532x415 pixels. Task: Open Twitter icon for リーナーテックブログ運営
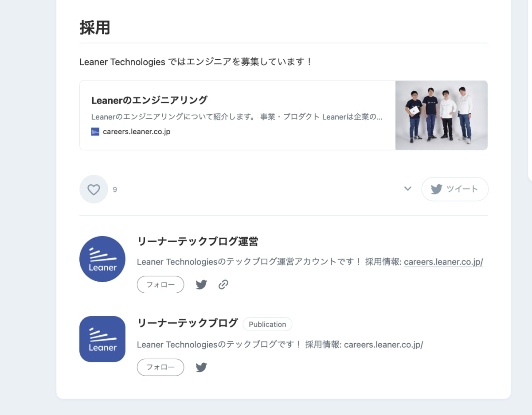coord(201,285)
